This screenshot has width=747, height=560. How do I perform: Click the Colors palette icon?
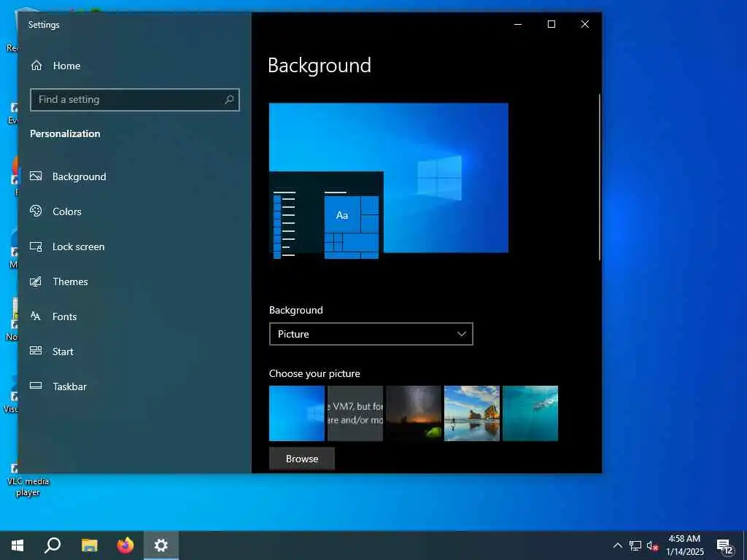[36, 211]
